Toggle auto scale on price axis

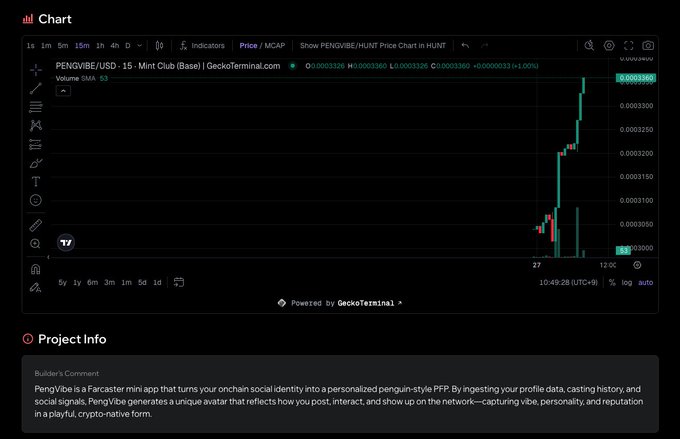pyautogui.click(x=646, y=282)
